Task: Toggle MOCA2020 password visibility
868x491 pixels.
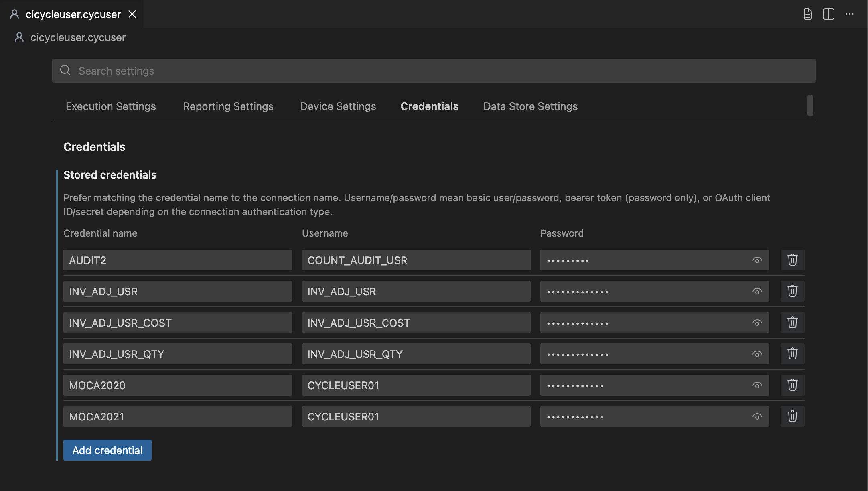Action: (757, 385)
